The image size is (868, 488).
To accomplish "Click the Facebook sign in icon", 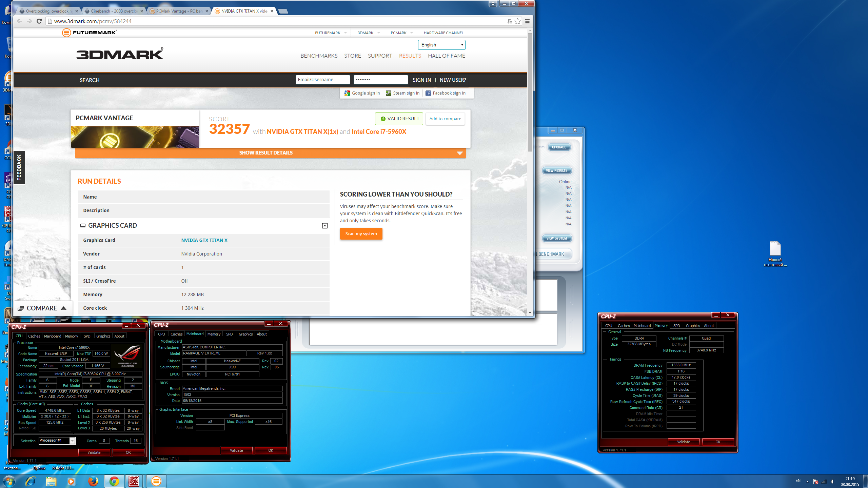I will coord(428,93).
